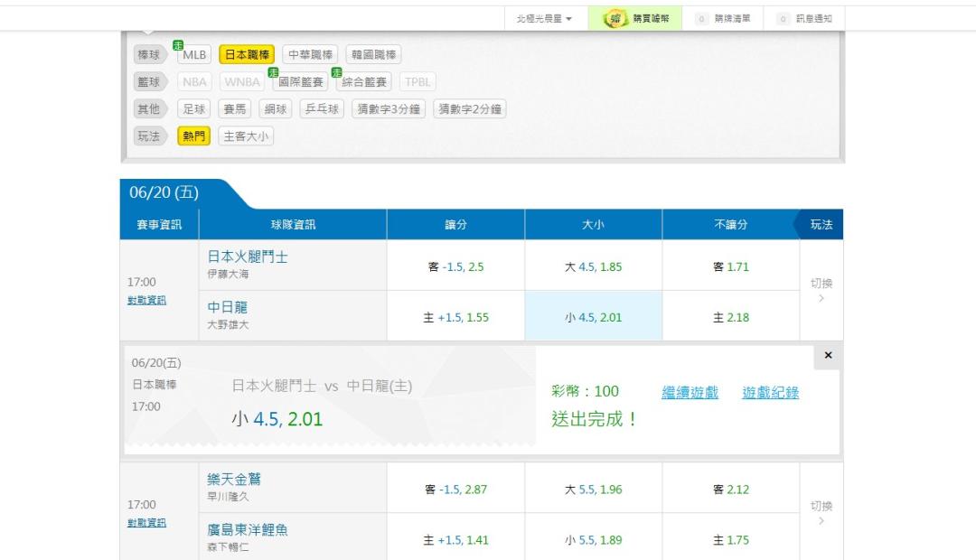Pick handicap 主 +1.5, 1.55

tap(455, 317)
